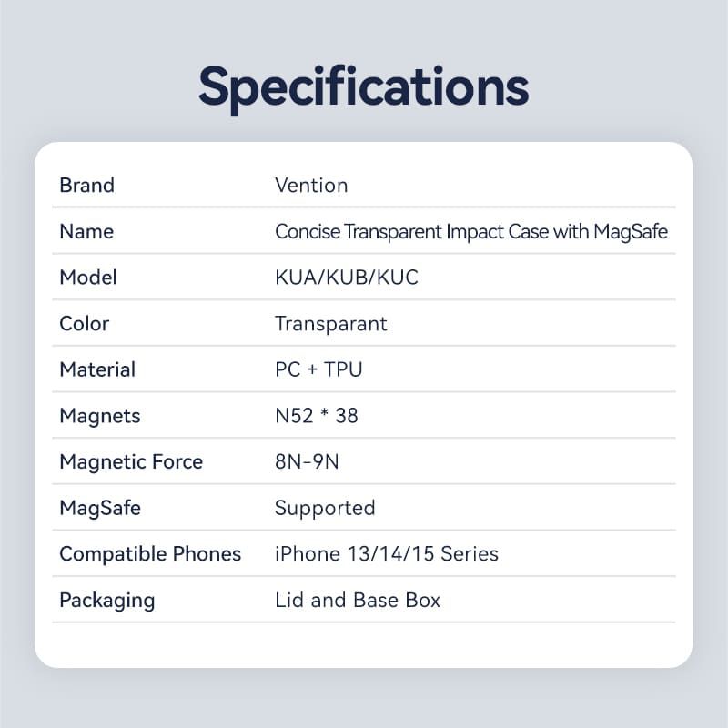This screenshot has height=728, width=728.
Task: Click Lid and Base Box value
Action: coord(357,600)
